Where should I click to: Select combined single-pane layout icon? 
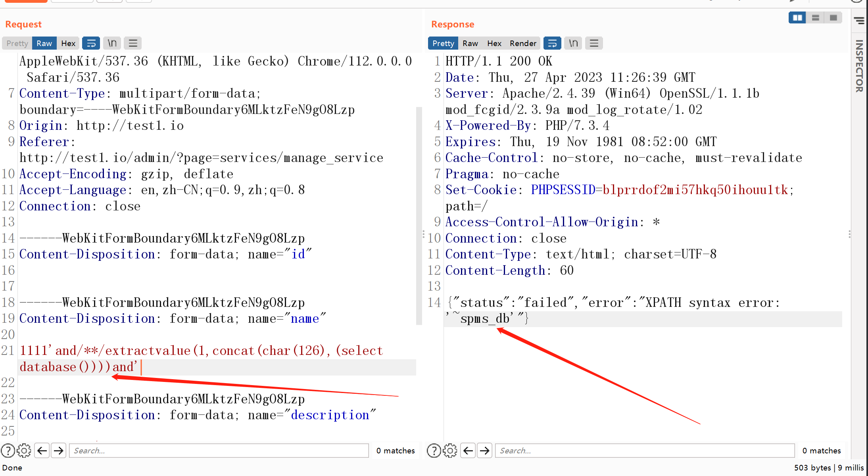[833, 18]
